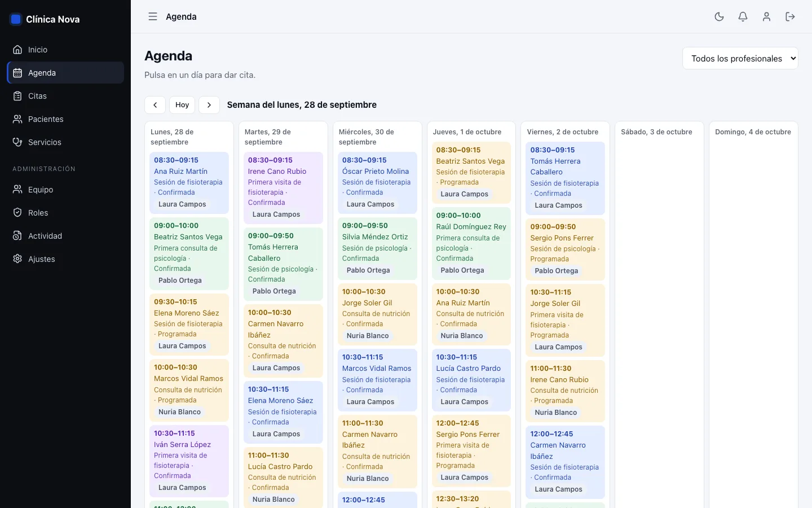Screen dimensions: 812x508
Task: Open Irene Cano Rubio 08:30 Tuesday appointment
Action: pyautogui.click(x=283, y=187)
